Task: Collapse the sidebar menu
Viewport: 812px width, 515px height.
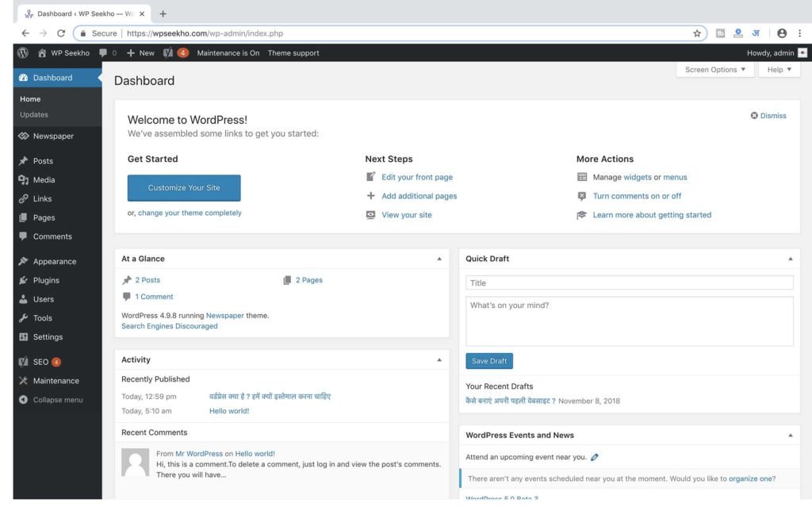Action: click(57, 399)
